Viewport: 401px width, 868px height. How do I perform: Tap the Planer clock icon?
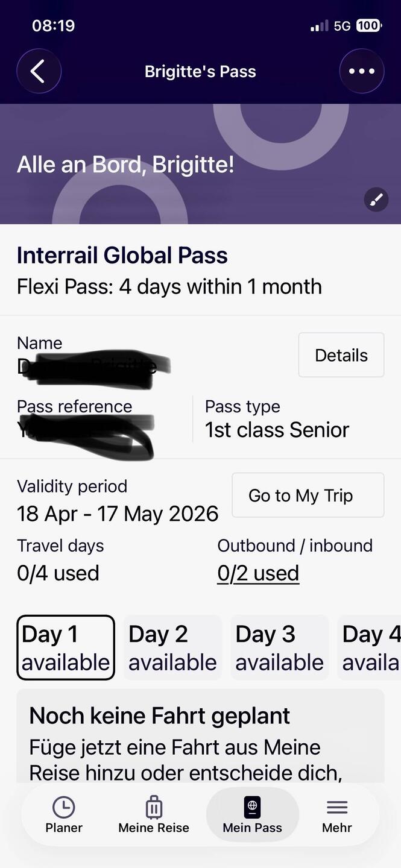click(63, 807)
